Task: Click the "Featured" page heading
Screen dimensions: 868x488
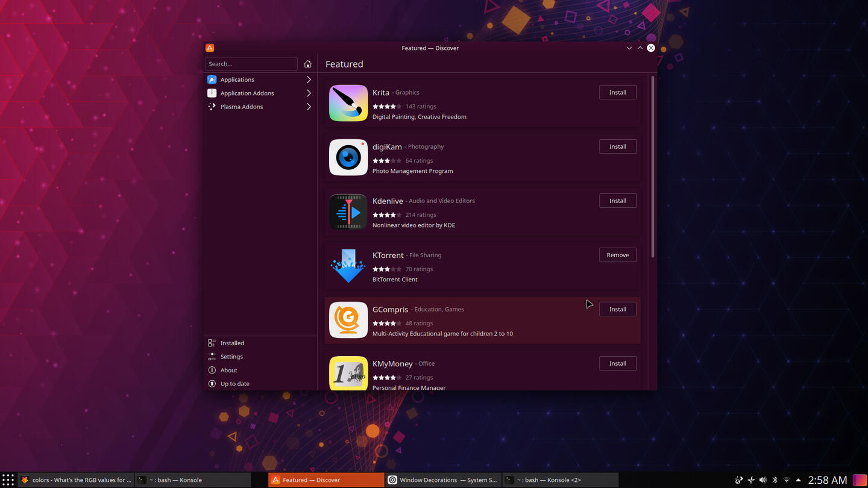Action: 344,64
